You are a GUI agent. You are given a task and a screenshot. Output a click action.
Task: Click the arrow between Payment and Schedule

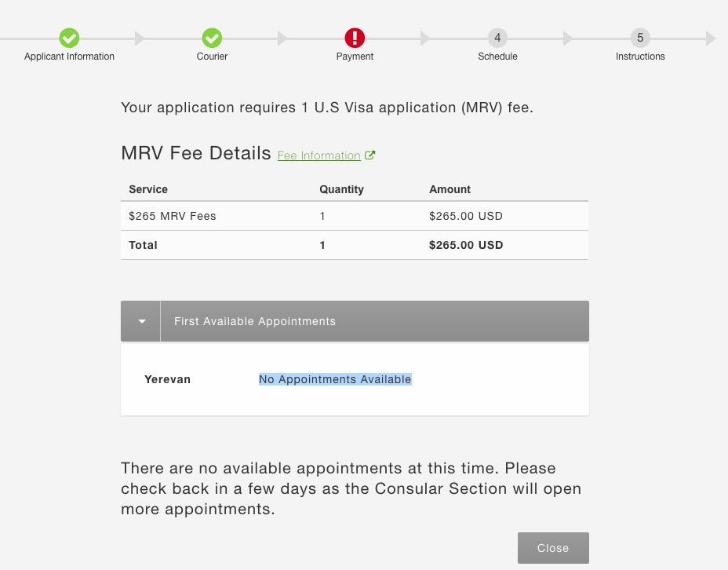click(x=425, y=38)
